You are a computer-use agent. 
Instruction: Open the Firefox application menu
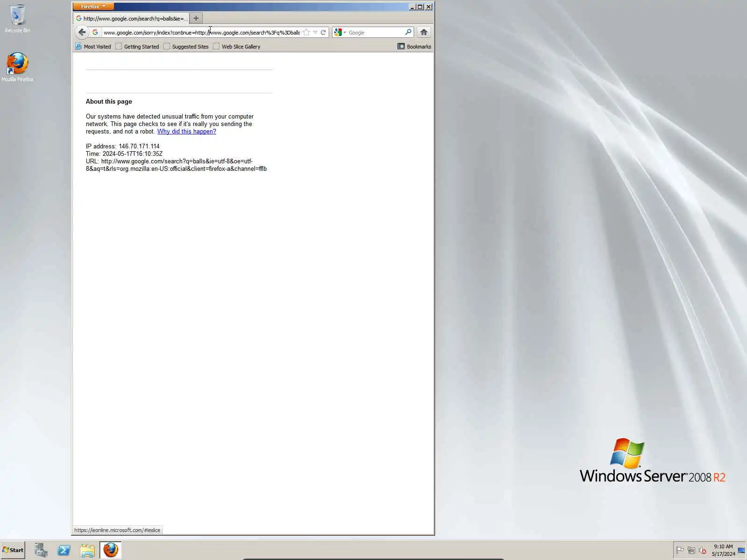pos(93,7)
